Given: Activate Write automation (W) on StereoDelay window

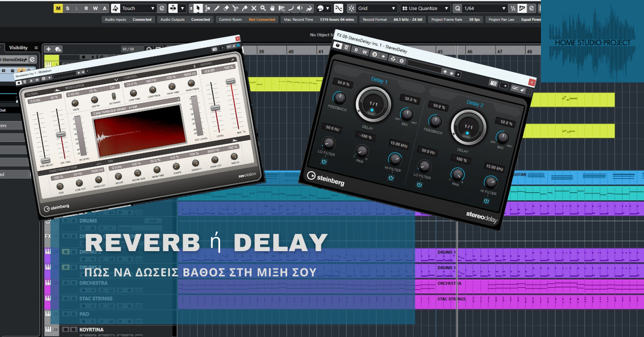Looking at the screenshot, I should [365, 52].
